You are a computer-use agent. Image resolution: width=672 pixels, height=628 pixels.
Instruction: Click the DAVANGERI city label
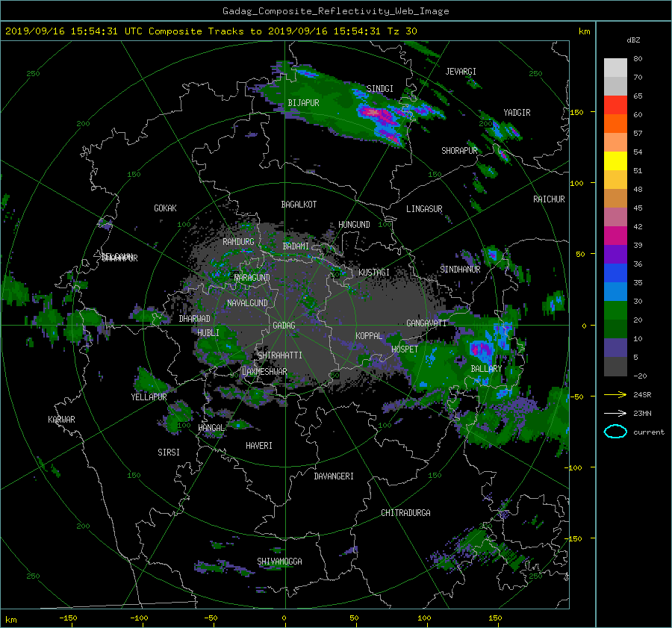[334, 476]
